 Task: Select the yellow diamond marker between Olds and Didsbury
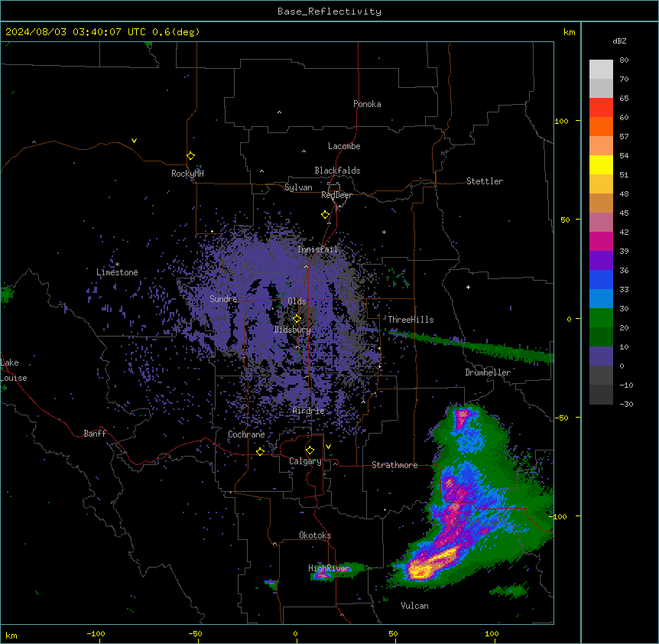click(x=297, y=318)
